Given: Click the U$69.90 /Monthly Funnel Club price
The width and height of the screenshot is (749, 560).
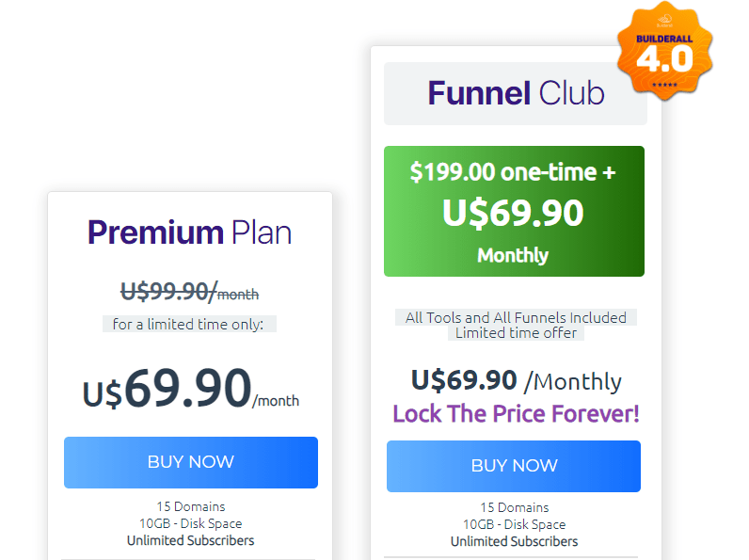Looking at the screenshot, I should [x=516, y=380].
